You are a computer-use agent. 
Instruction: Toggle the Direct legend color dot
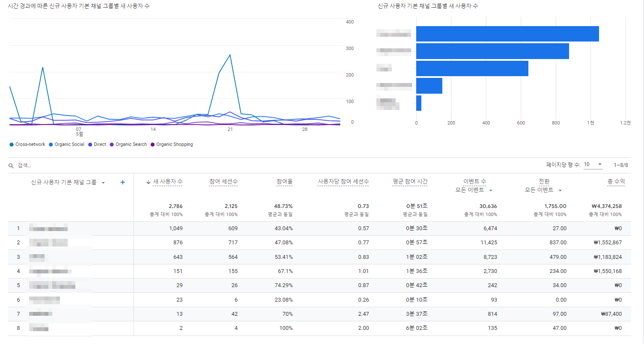(x=90, y=145)
